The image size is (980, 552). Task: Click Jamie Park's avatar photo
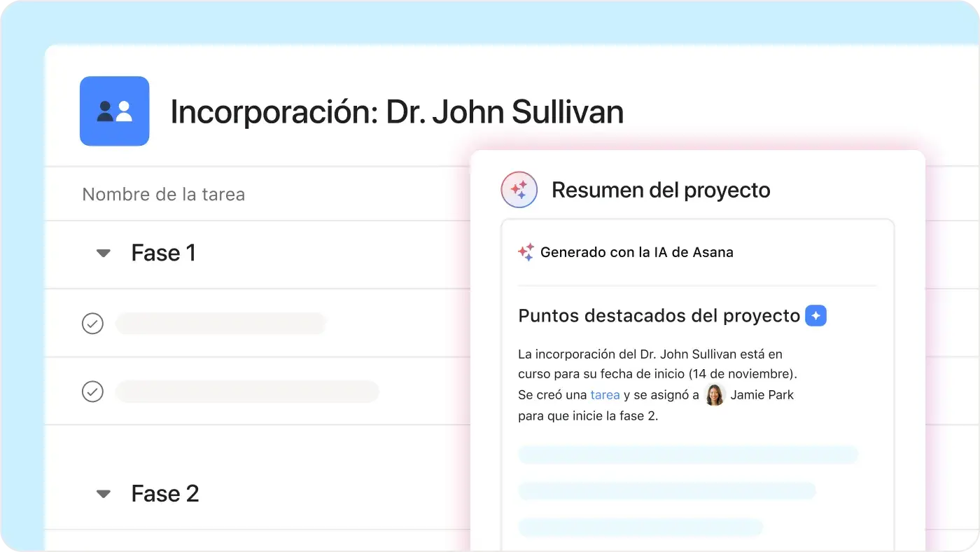(715, 395)
